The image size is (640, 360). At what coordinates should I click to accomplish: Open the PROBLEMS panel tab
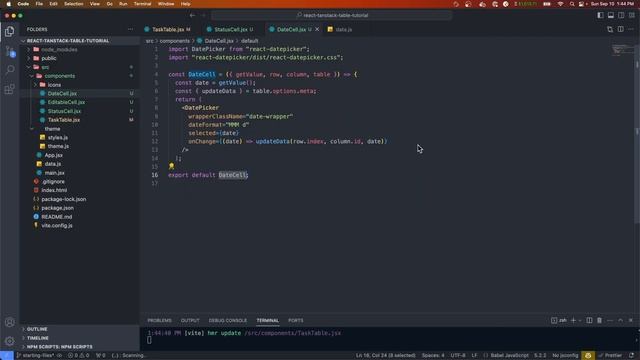point(160,320)
